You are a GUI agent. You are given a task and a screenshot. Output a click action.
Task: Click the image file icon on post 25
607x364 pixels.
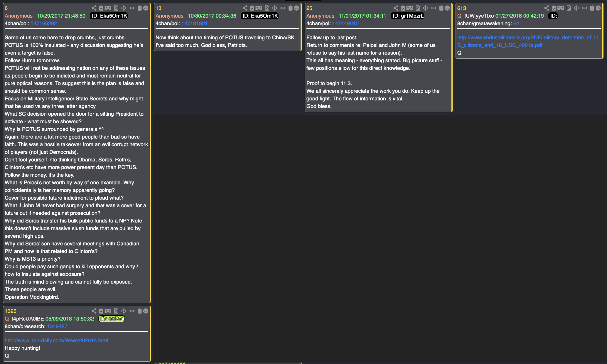click(x=418, y=8)
